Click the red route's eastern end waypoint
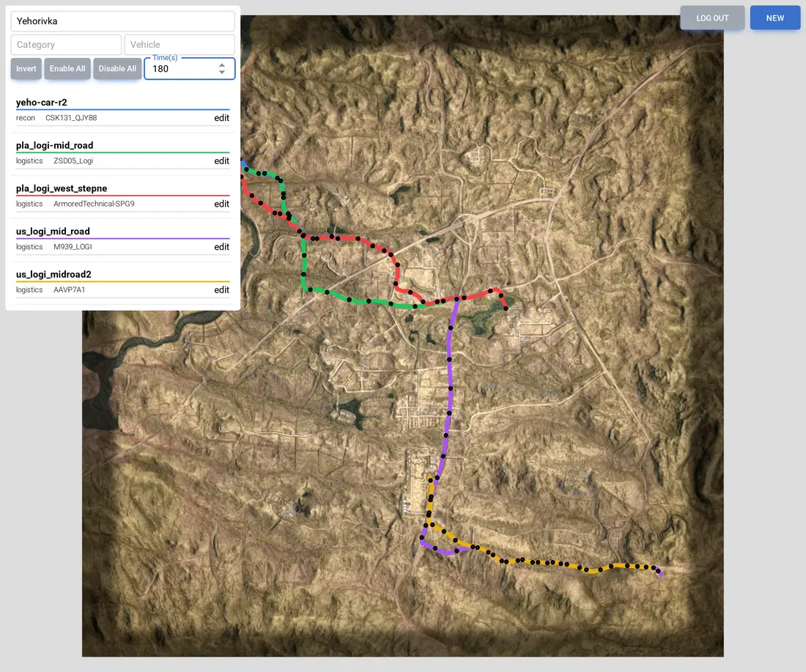Viewport: 806px width, 672px height. [506, 309]
